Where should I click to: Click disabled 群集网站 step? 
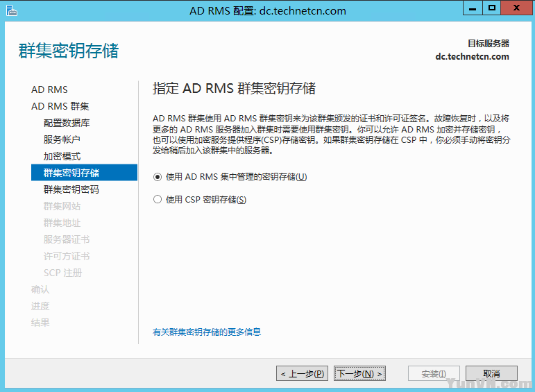point(62,206)
